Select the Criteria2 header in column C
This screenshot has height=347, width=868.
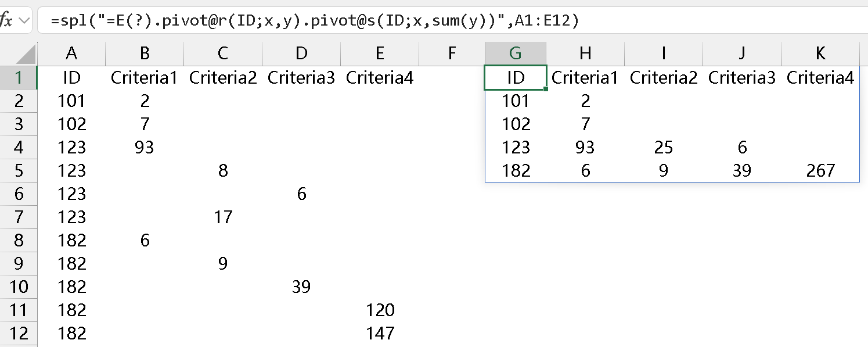[x=223, y=77]
